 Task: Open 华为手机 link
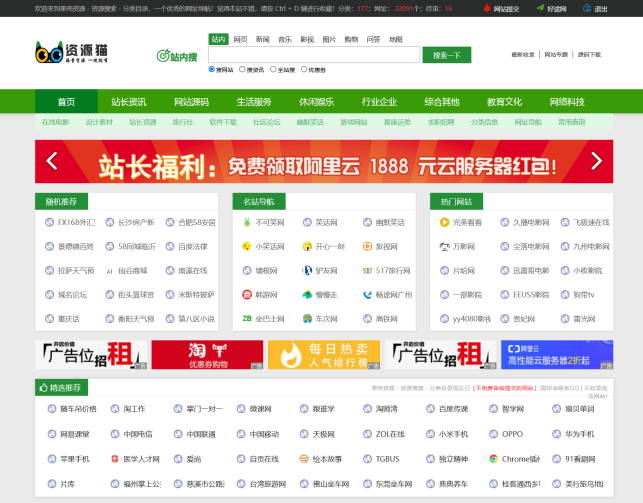tap(580, 434)
